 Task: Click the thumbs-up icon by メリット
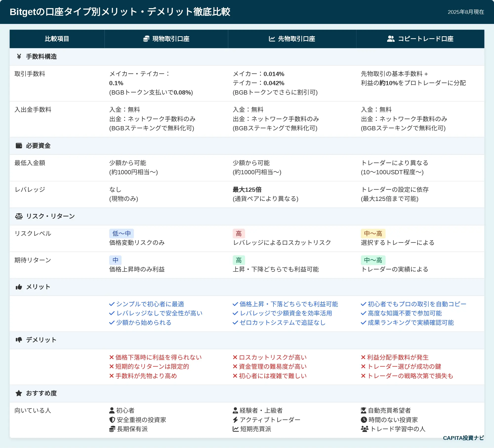(x=19, y=287)
